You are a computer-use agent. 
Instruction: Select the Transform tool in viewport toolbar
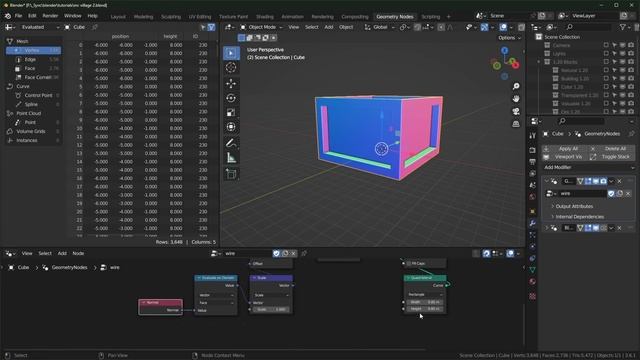coord(231,127)
